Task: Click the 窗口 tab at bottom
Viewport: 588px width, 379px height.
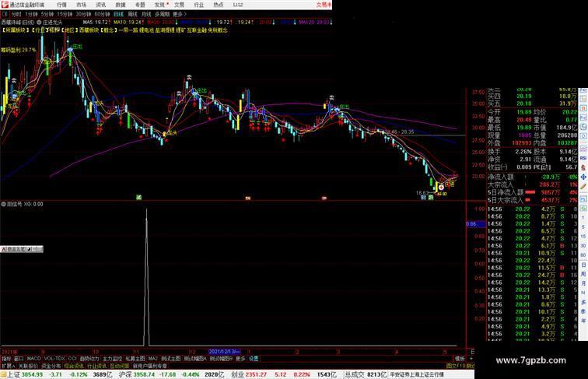Action: 19,359
